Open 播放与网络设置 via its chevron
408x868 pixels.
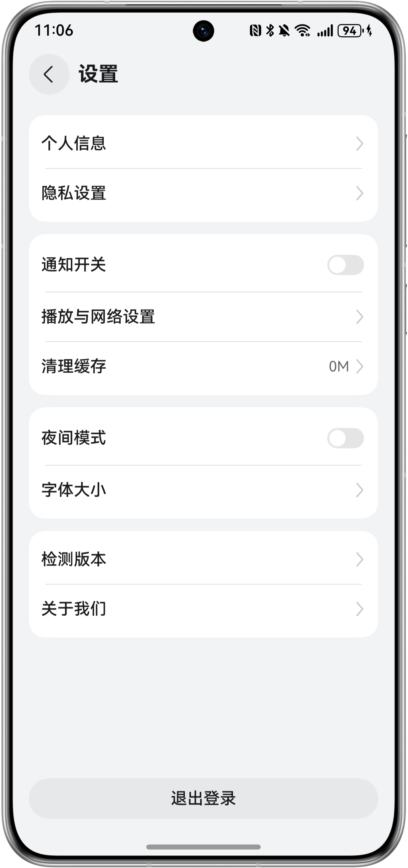pos(359,317)
